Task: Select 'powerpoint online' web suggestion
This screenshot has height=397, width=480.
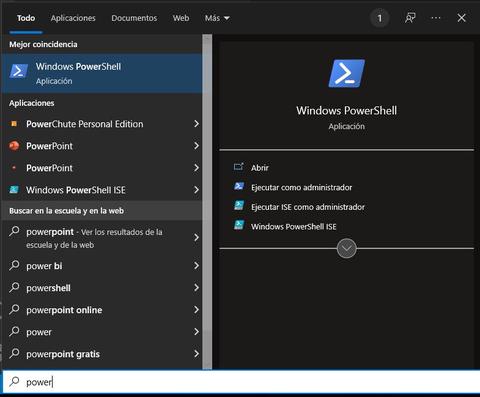Action: [102, 310]
